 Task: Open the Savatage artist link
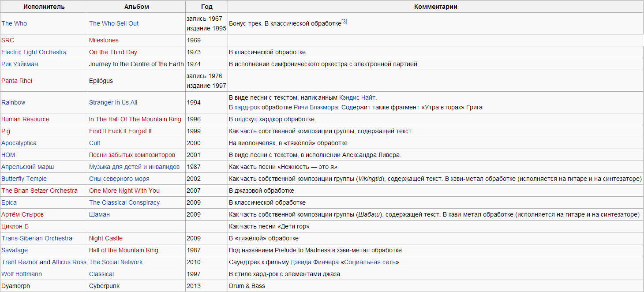pos(15,250)
